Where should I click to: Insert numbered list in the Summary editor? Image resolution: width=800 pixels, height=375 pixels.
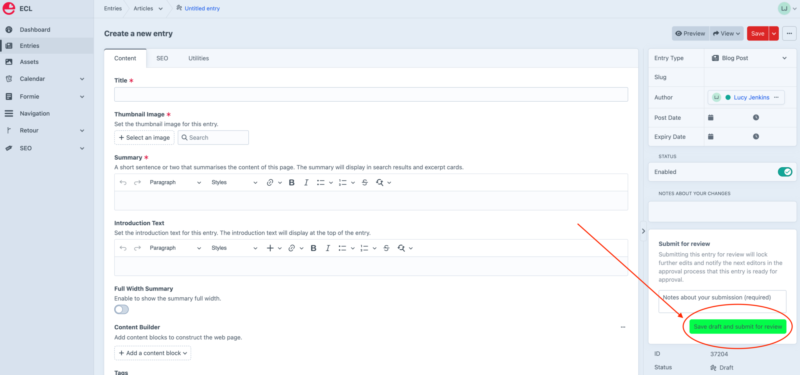click(x=343, y=182)
